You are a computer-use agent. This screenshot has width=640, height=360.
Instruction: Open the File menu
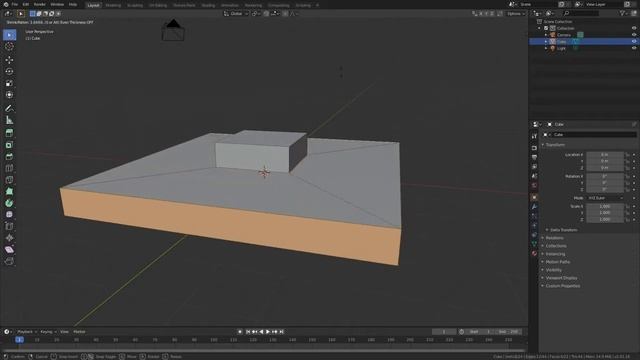click(14, 4)
